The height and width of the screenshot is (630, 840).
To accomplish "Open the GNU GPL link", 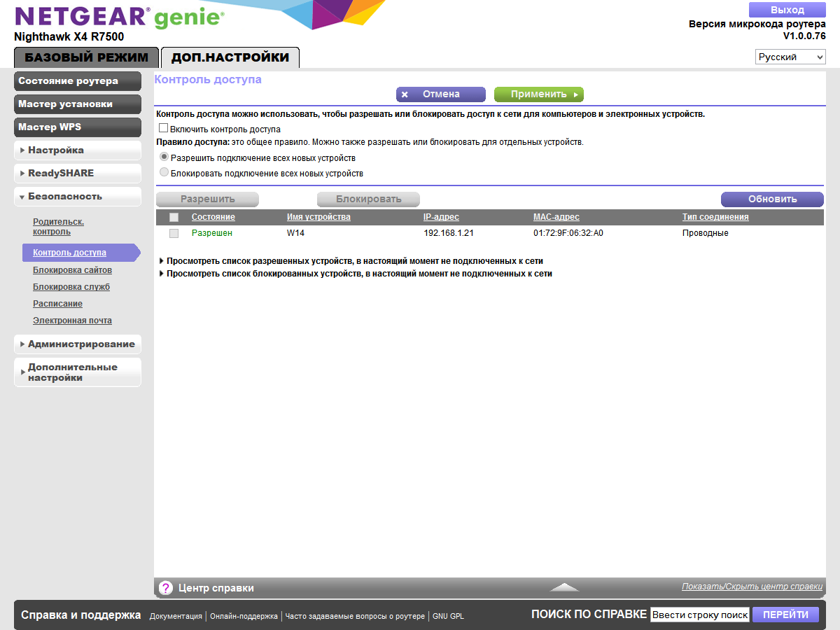I will (448, 617).
